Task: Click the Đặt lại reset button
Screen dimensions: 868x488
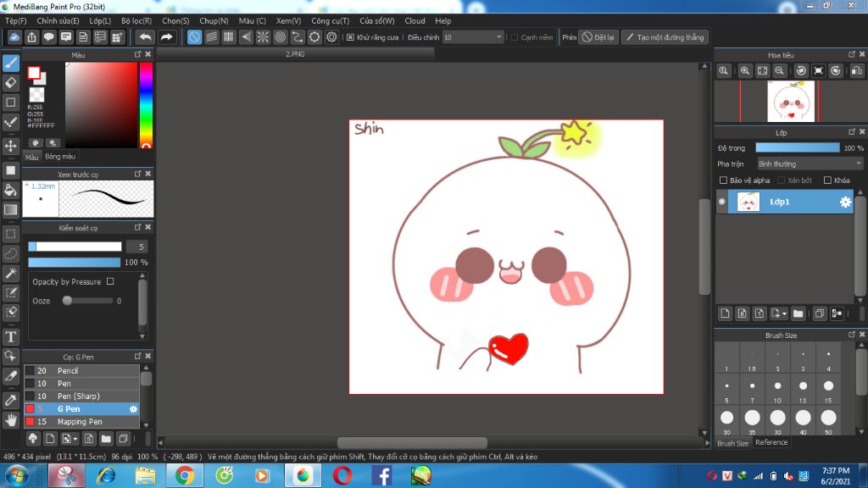Action: pyautogui.click(x=598, y=37)
